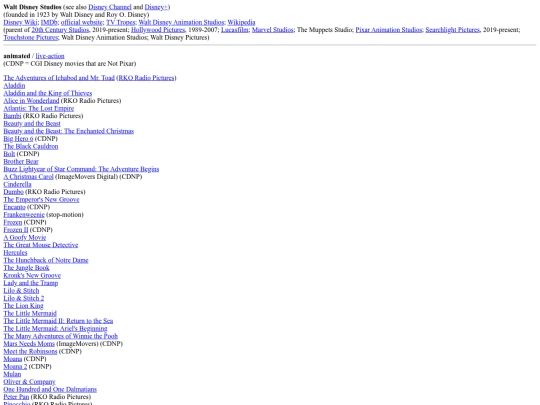This screenshot has height=405, width=540.
Task: Open Atlantis: The Lost Empire
Action: (x=39, y=108)
